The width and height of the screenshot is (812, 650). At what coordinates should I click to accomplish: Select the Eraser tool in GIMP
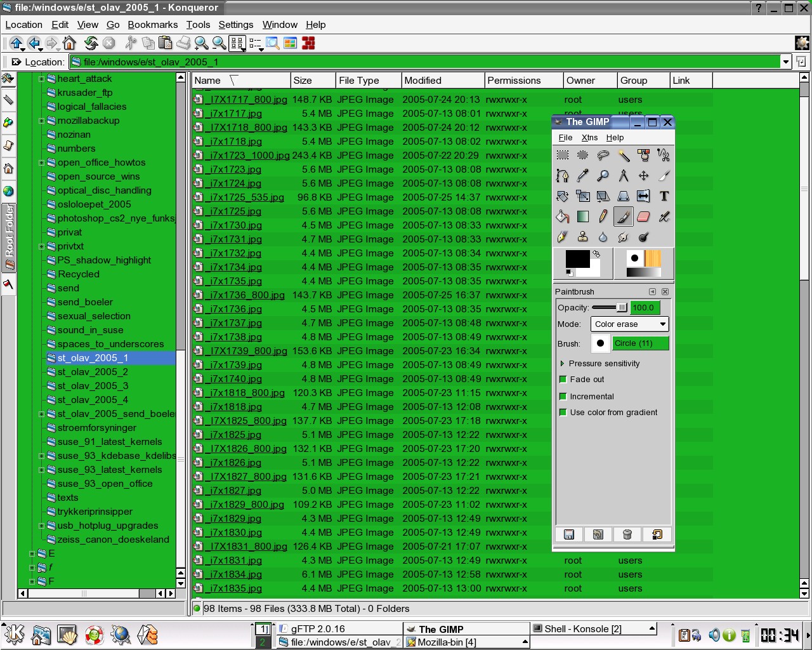pos(643,217)
